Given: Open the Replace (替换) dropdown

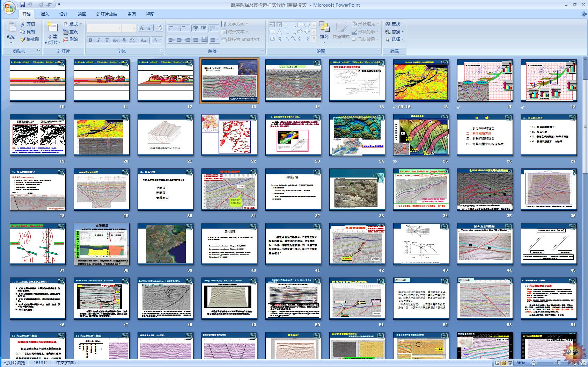Looking at the screenshot, I should click(x=395, y=32).
